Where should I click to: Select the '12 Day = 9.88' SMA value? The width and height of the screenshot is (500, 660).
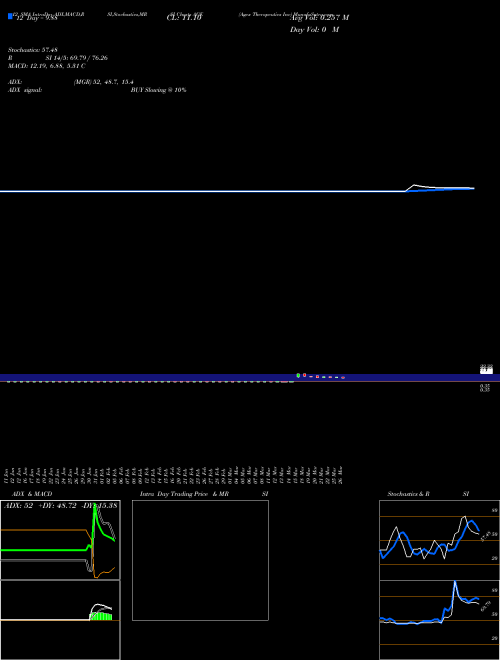(x=36, y=18)
